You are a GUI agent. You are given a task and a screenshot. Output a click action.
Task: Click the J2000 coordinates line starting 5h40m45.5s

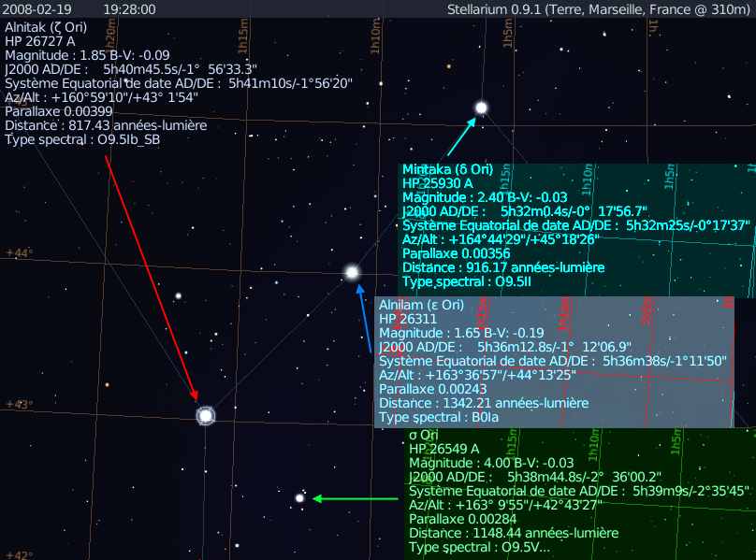click(131, 69)
